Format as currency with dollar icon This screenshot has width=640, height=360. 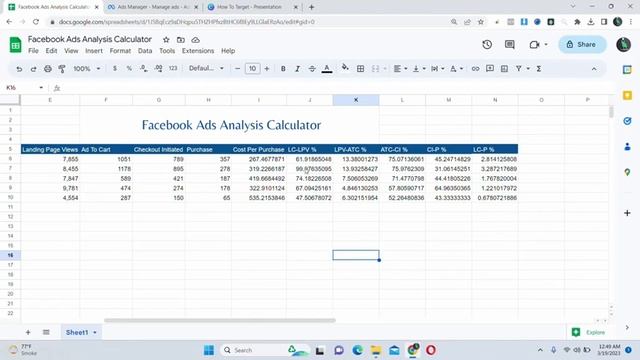115,69
